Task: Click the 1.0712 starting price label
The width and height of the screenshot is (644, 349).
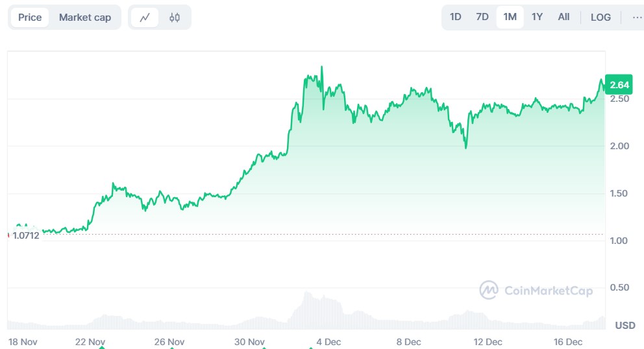Action: pos(26,235)
